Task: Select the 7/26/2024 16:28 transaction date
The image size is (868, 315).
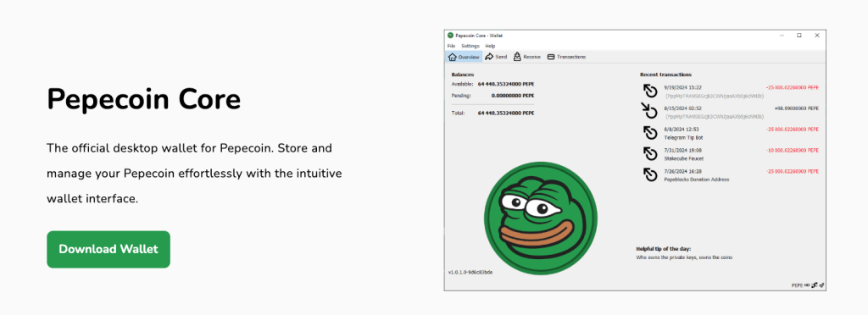Action: pyautogui.click(x=682, y=171)
